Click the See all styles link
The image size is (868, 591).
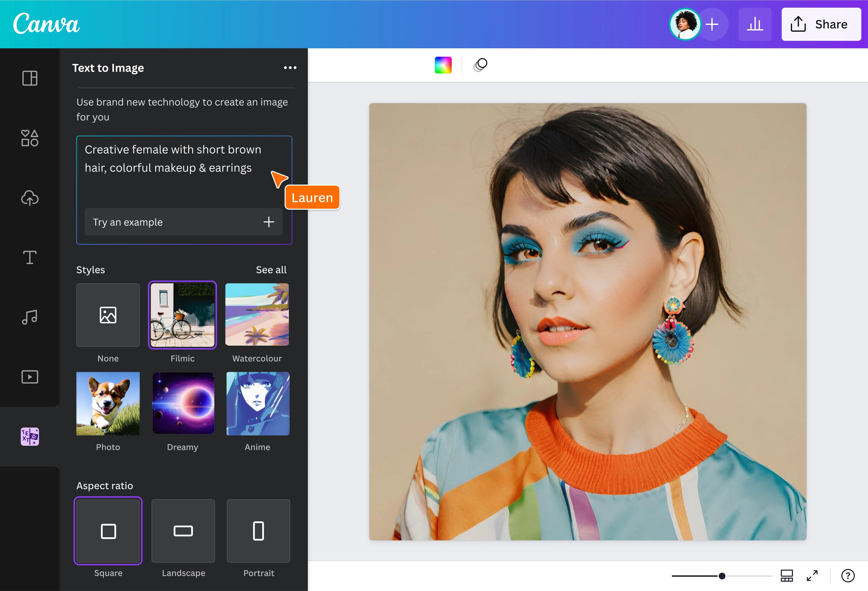[271, 269]
